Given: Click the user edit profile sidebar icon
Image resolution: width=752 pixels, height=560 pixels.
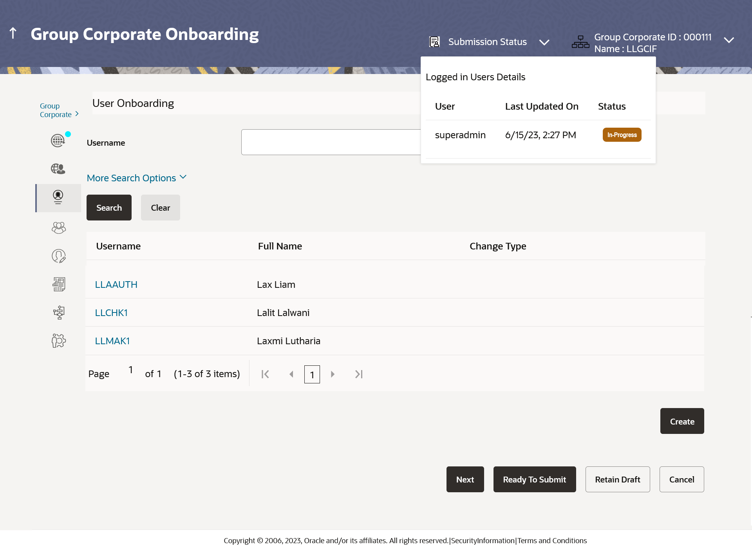Looking at the screenshot, I should coord(58,256).
